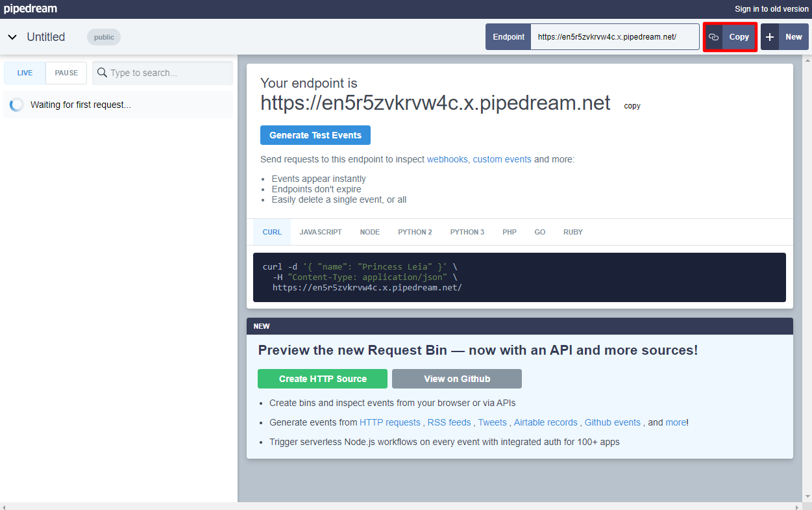The width and height of the screenshot is (812, 510).
Task: Select the PYTHON 3 tab
Action: click(467, 232)
